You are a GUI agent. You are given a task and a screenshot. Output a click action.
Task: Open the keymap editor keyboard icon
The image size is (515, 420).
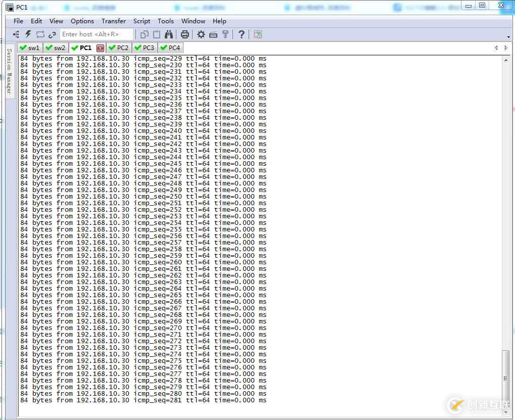pyautogui.click(x=213, y=34)
